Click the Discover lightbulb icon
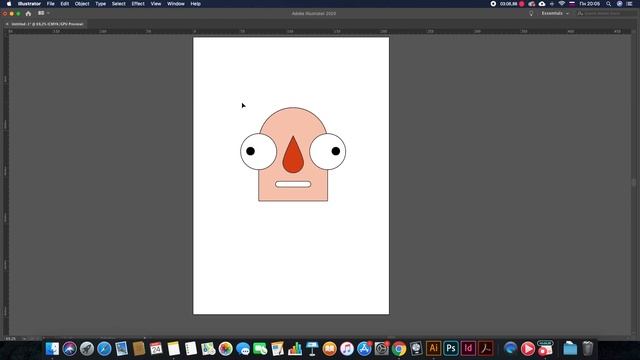This screenshot has height=360, width=640. click(531, 13)
